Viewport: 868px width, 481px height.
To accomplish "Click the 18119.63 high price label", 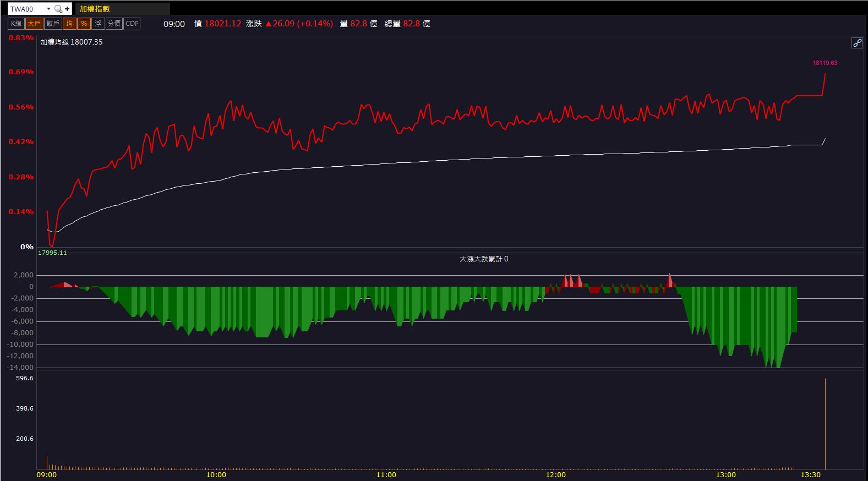I will pyautogui.click(x=825, y=63).
